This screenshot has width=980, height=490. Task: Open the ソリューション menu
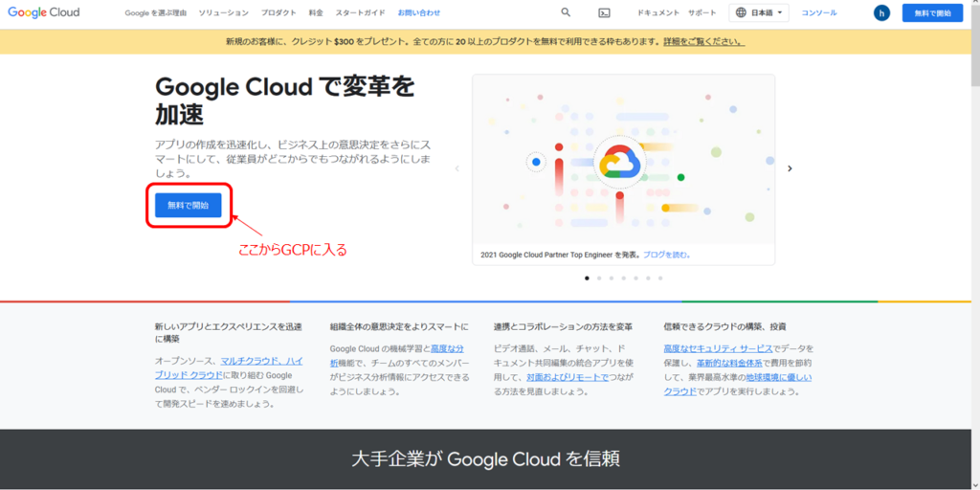tap(223, 13)
